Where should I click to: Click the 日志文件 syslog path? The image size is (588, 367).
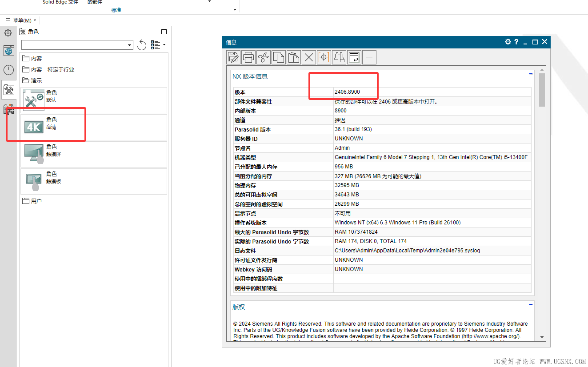pos(407,251)
